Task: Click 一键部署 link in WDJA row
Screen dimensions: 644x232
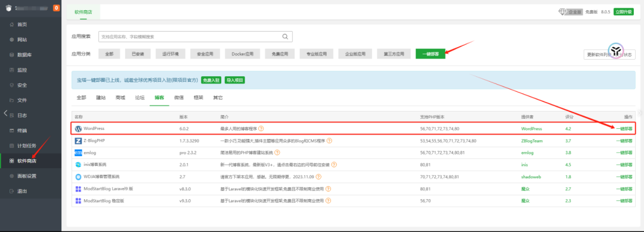Action: (x=624, y=177)
